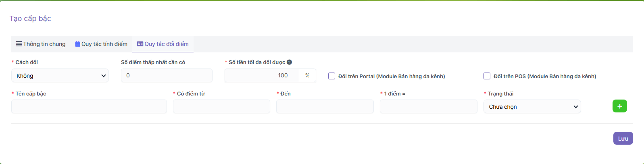Click the Đến input field
The width and height of the screenshot is (644, 164).
(x=325, y=107)
